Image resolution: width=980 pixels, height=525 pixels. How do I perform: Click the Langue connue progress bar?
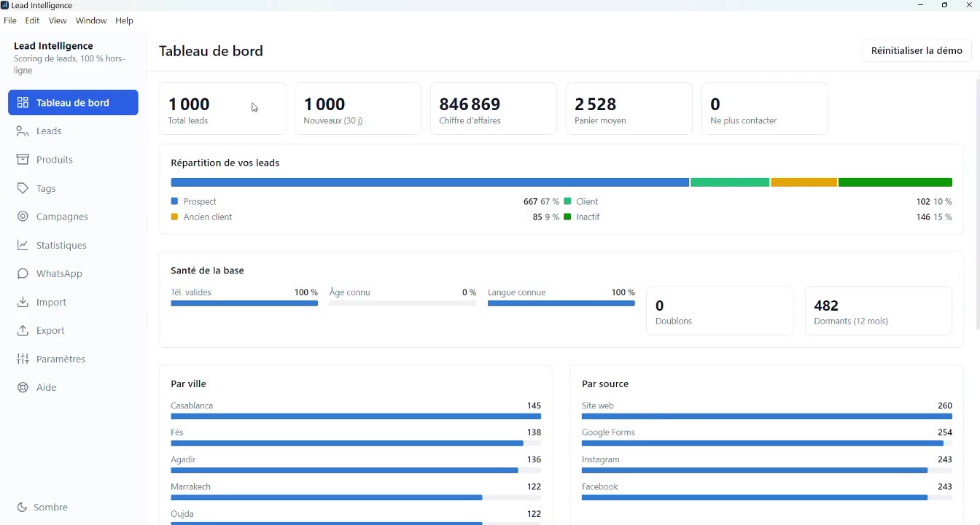coord(561,303)
